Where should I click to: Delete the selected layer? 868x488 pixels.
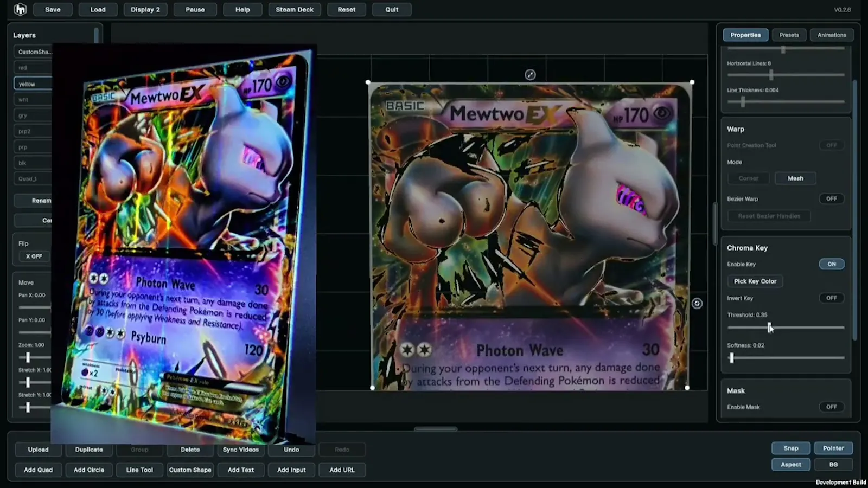click(x=190, y=450)
